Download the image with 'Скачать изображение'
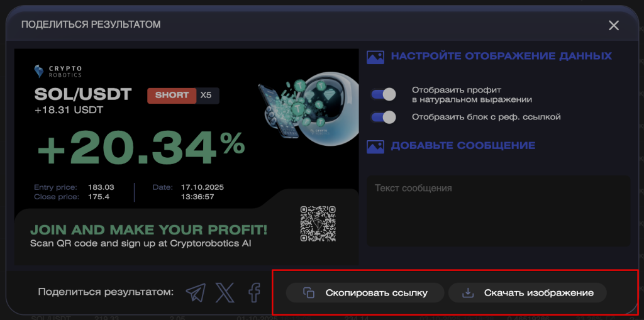644x320 pixels. [528, 293]
